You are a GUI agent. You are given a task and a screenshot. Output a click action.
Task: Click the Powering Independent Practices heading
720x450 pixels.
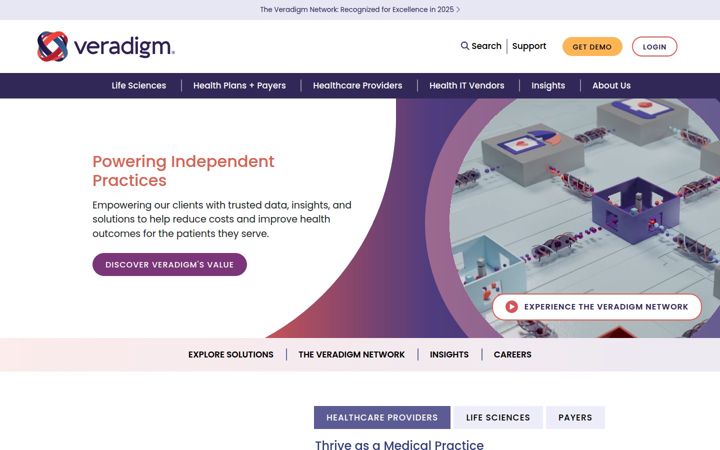point(183,171)
